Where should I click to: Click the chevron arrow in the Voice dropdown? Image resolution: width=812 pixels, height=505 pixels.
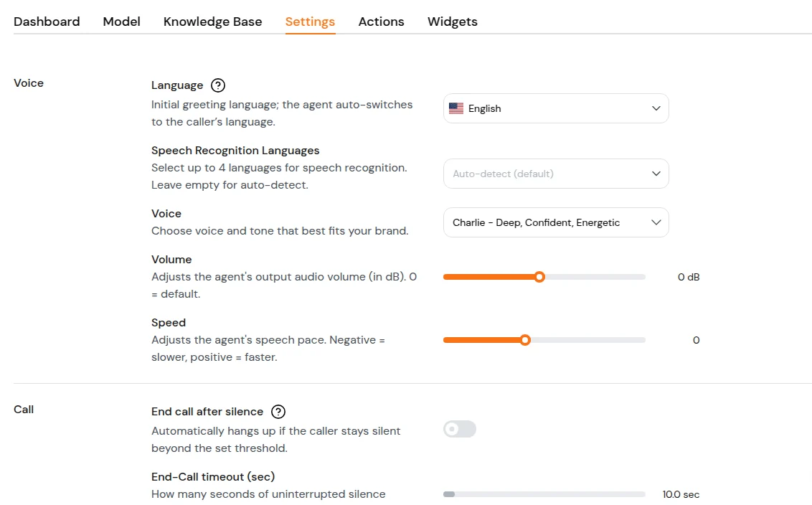coord(656,222)
